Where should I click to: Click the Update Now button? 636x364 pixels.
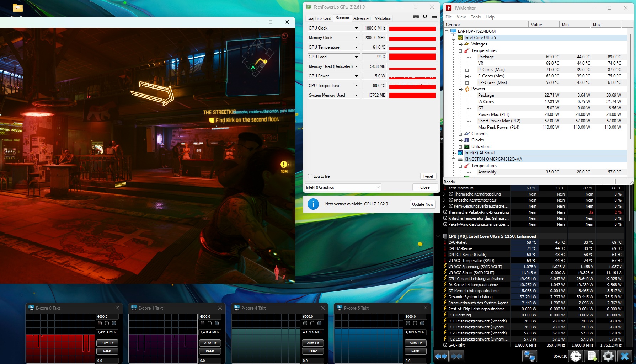(422, 204)
